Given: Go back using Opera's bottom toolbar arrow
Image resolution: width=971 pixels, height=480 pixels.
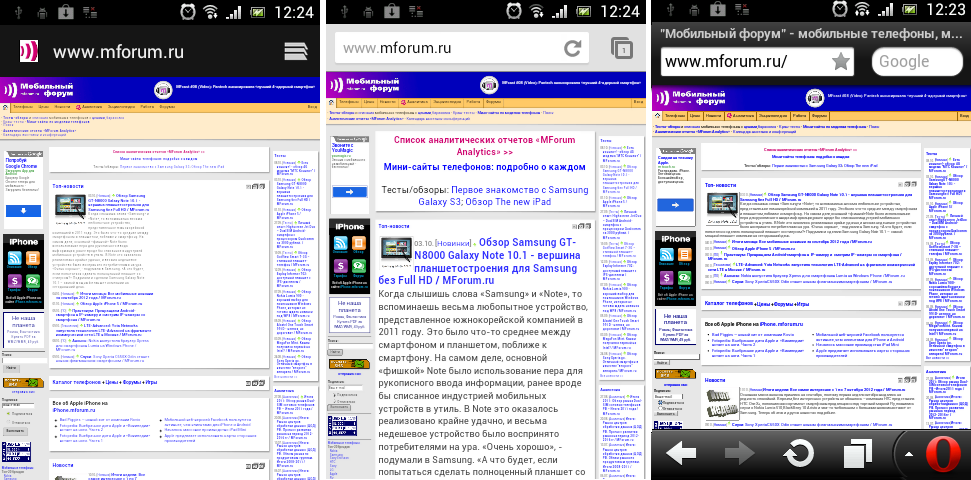Looking at the screenshot, I should point(683,454).
